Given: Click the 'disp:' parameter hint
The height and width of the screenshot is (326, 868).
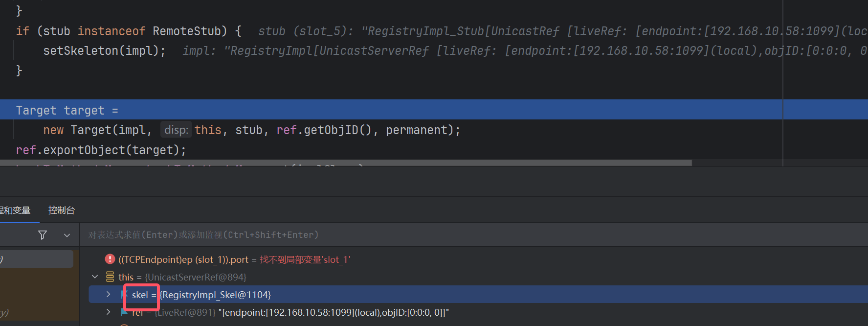Looking at the screenshot, I should [x=176, y=130].
